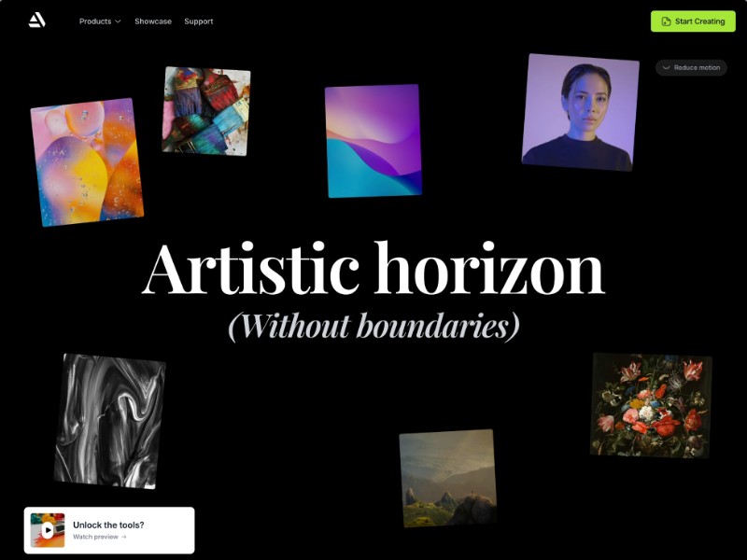Click the Unlock the tools? card title
Viewport: 747px width, 560px height.
pyautogui.click(x=108, y=525)
